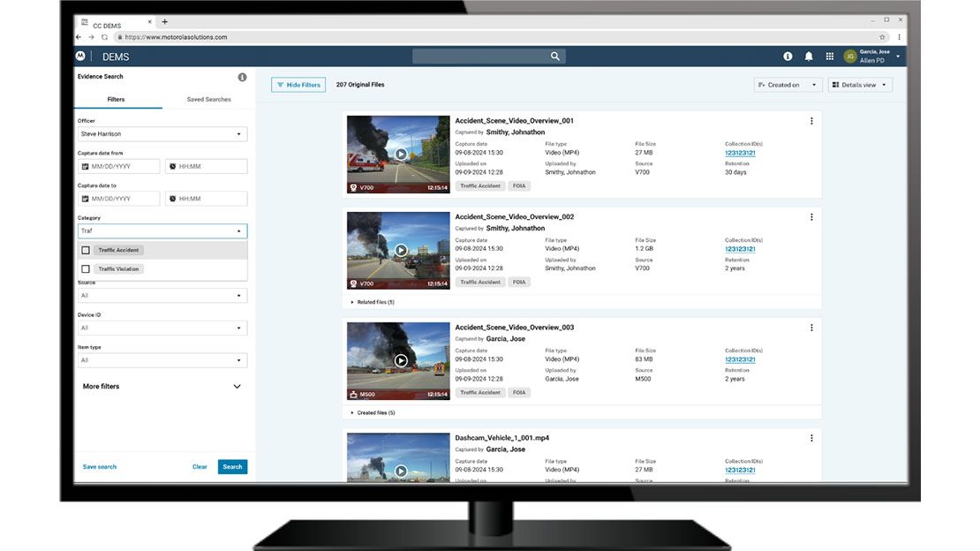Click the browser bookmark star icon
The image size is (980, 551).
(x=882, y=37)
